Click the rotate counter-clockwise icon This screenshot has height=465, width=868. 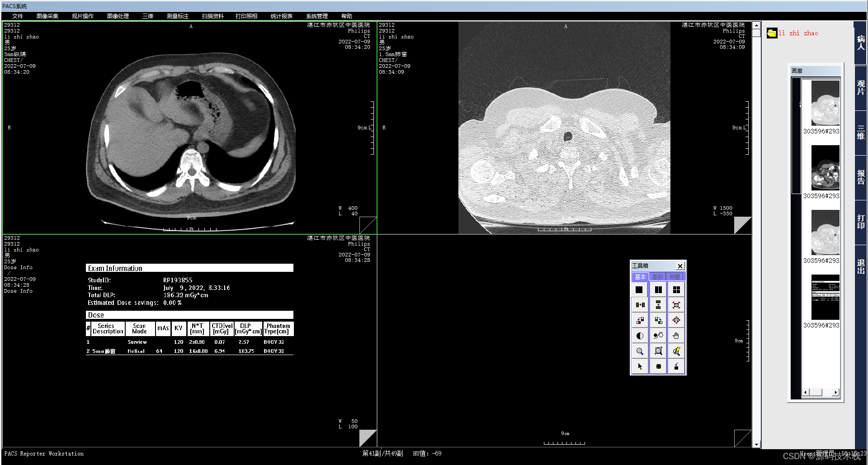click(x=639, y=320)
